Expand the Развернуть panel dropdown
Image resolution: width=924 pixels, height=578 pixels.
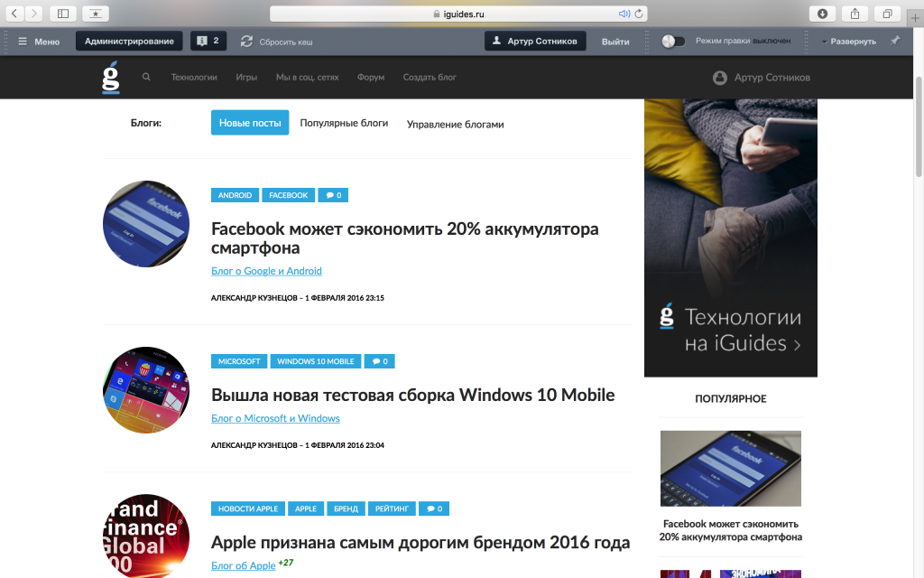(x=848, y=42)
